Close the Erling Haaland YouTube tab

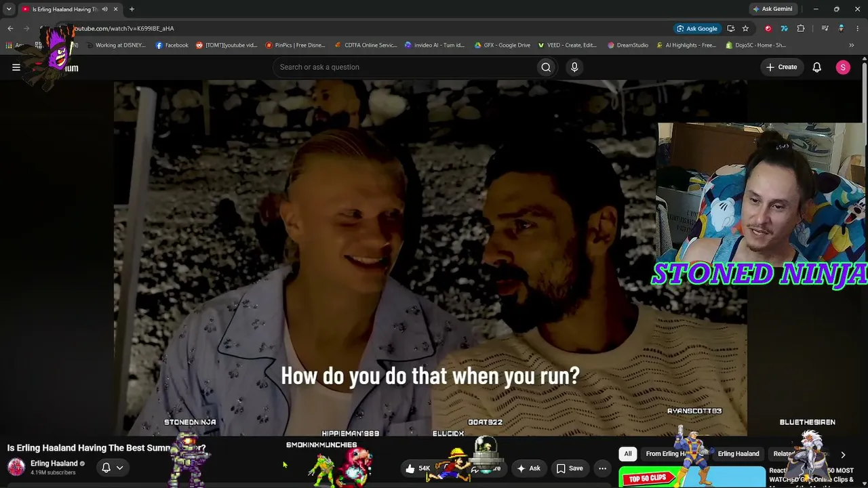[x=116, y=9]
